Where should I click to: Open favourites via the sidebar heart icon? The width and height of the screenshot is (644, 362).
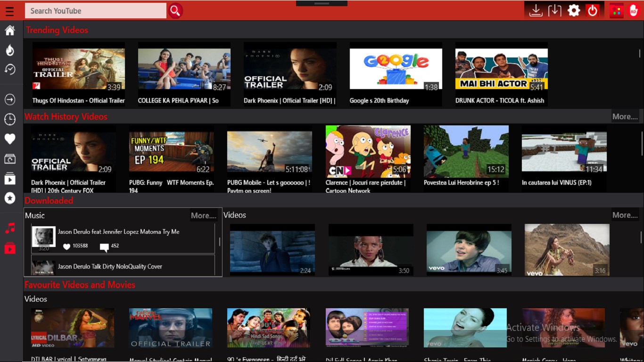[10, 139]
